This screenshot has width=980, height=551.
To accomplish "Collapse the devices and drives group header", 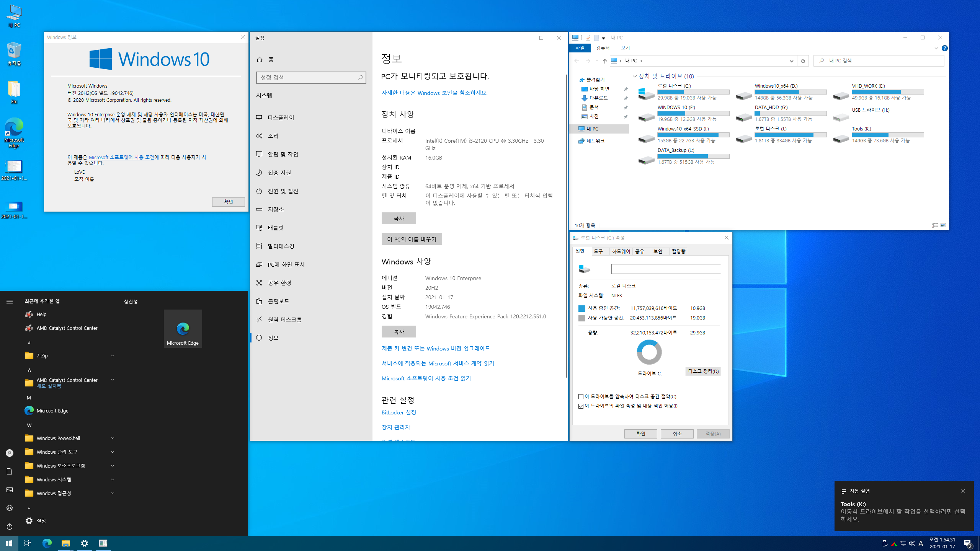I will tap(635, 76).
